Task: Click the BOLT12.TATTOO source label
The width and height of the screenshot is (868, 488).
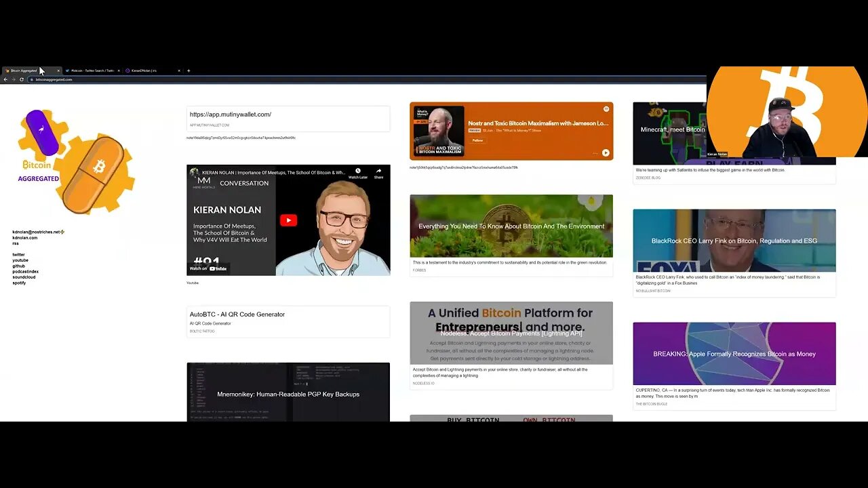Action: point(202,331)
